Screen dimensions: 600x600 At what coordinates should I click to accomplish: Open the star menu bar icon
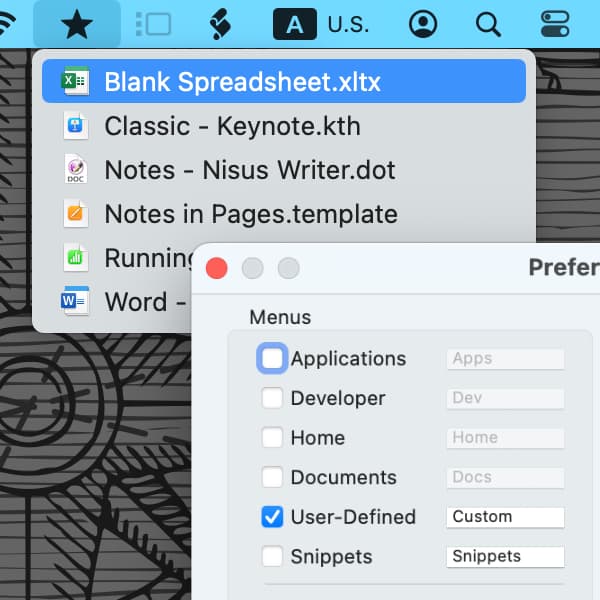click(77, 24)
